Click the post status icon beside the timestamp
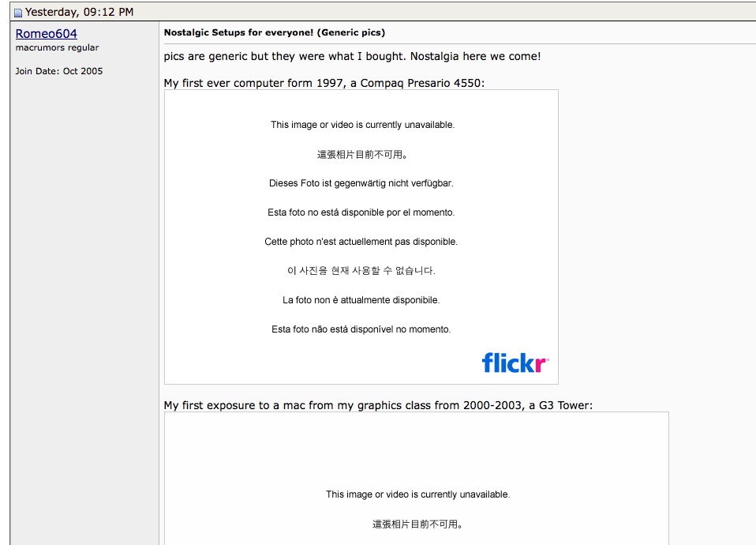Screen dimensions: 756x545 (x=18, y=13)
